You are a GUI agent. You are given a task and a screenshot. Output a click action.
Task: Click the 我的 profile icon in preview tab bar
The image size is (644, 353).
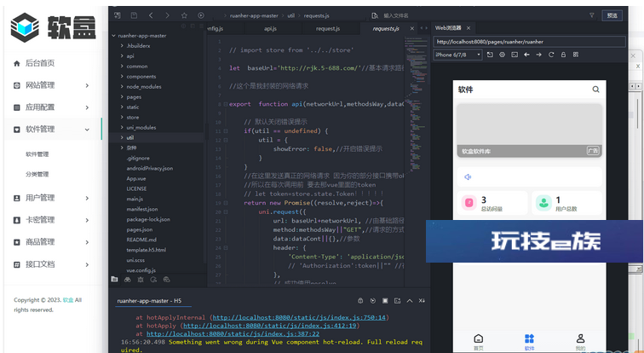(580, 342)
